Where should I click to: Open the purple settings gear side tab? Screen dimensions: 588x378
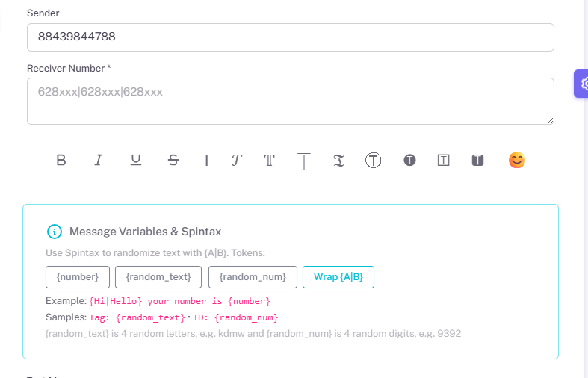click(582, 84)
